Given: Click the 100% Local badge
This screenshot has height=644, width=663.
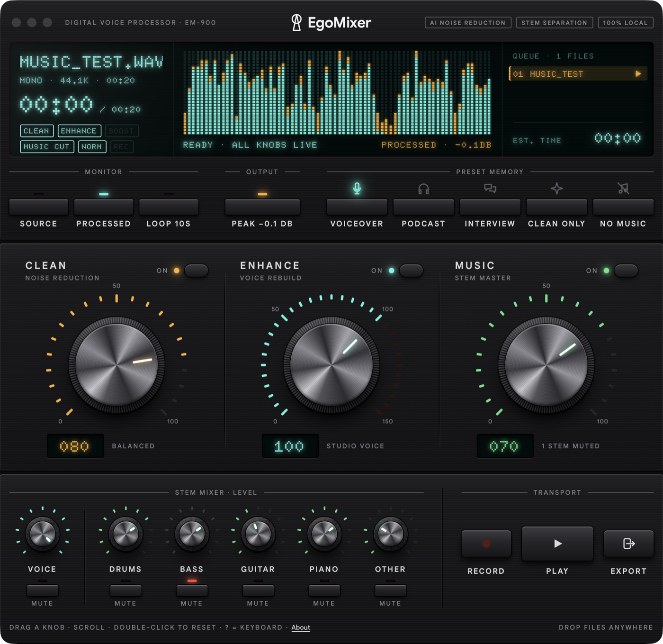Looking at the screenshot, I should (626, 22).
